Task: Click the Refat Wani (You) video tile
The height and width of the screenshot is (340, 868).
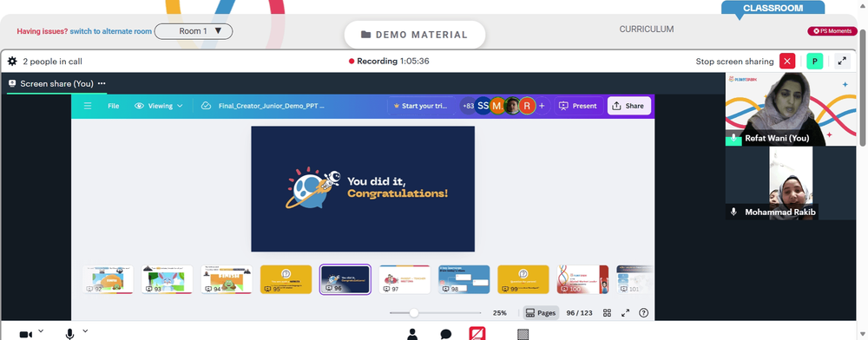Action: point(791,109)
